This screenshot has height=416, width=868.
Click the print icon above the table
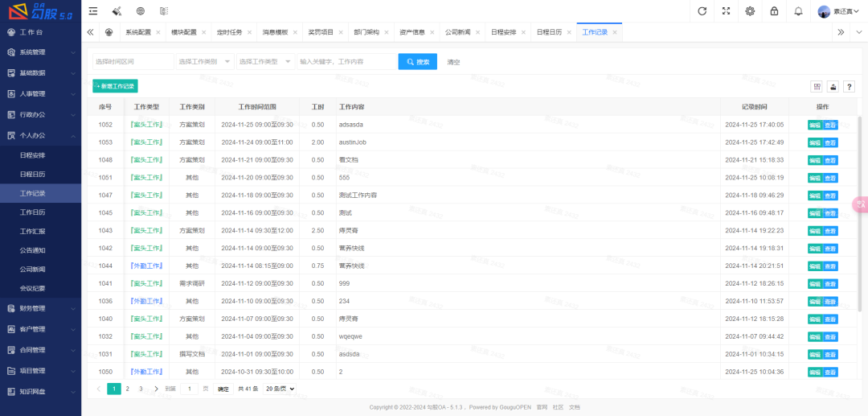pyautogui.click(x=833, y=87)
